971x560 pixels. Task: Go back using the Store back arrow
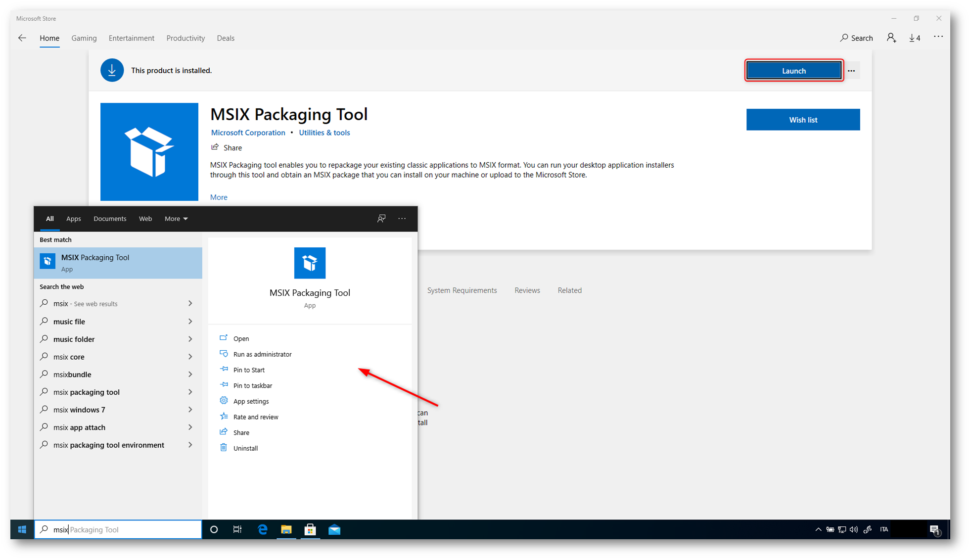(22, 38)
